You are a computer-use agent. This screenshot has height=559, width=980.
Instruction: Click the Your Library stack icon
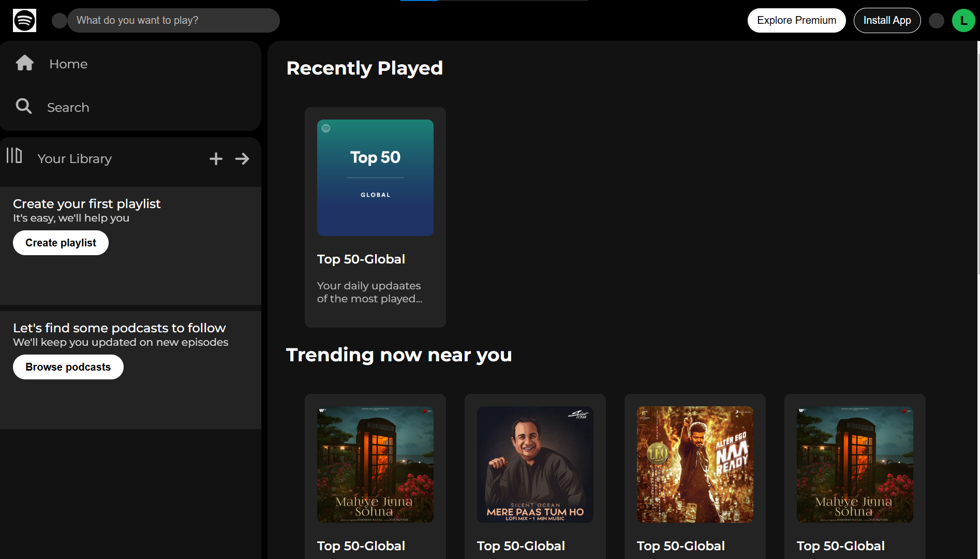click(x=14, y=155)
